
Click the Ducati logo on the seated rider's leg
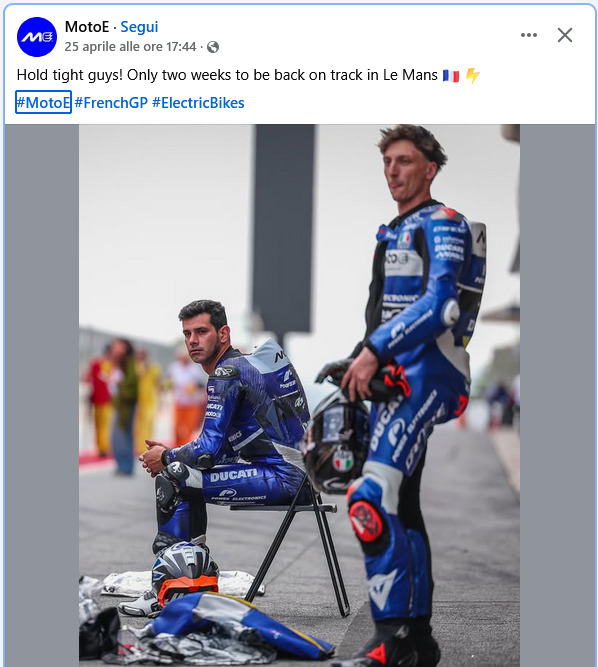coord(234,475)
